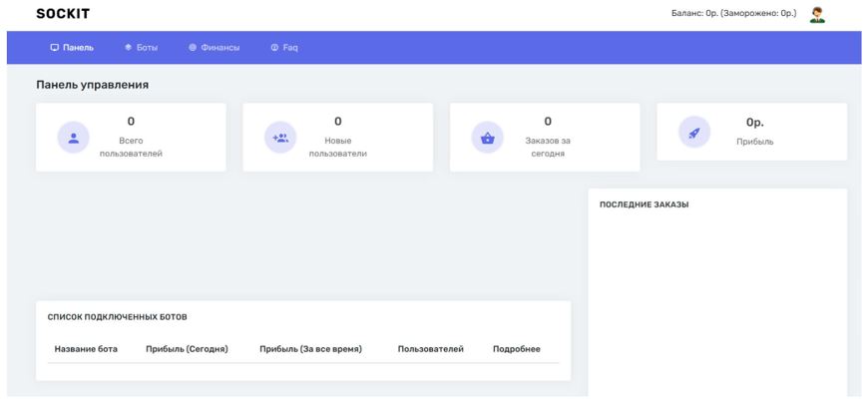This screenshot has height=402, width=868.
Task: Click the new users add-people icon
Action: (280, 138)
